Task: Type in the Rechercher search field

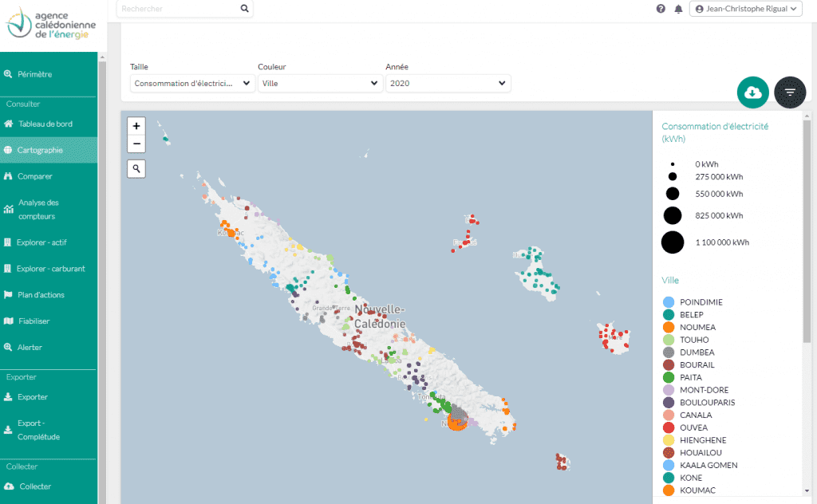Action: coord(180,9)
